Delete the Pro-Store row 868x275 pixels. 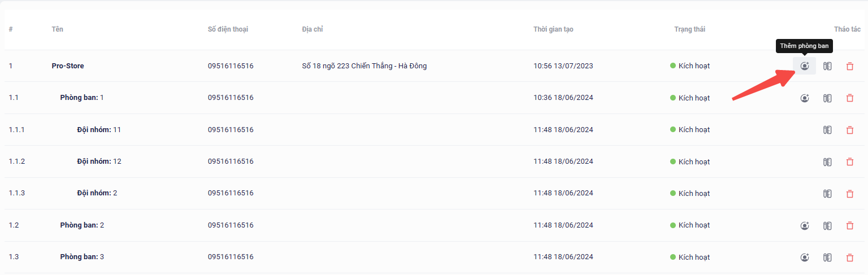tap(849, 66)
